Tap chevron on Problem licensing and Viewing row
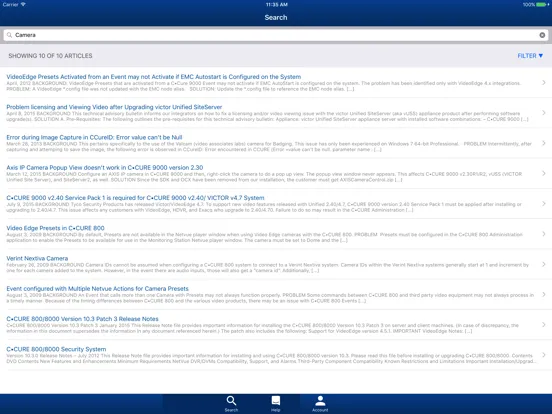Image resolution: width=552 pixels, height=414 pixels. tap(544, 113)
